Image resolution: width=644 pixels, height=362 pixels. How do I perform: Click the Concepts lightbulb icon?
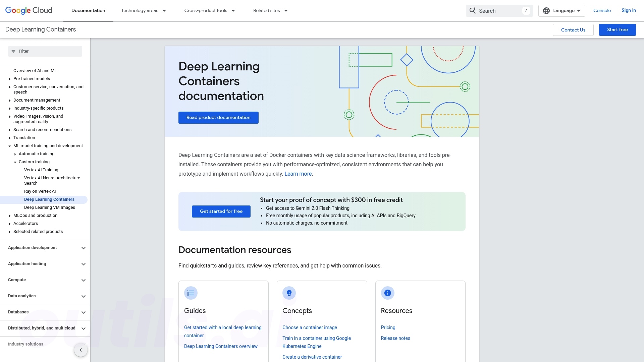click(x=289, y=293)
